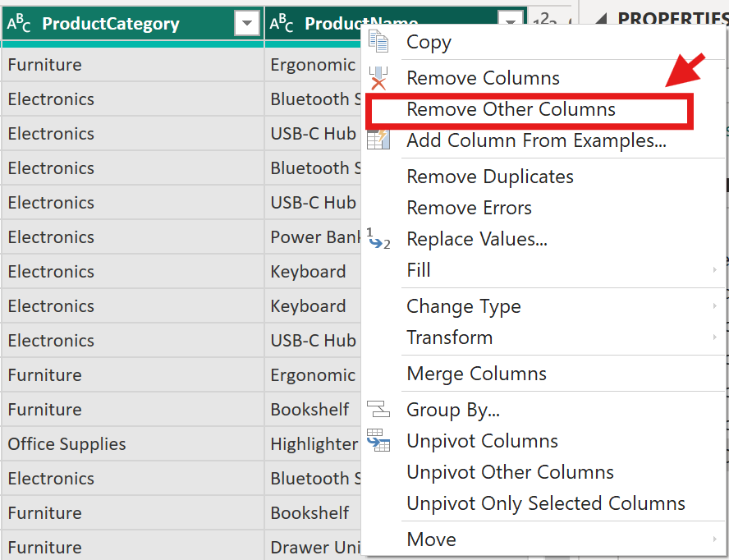Click the Power Bank product cell

click(314, 236)
